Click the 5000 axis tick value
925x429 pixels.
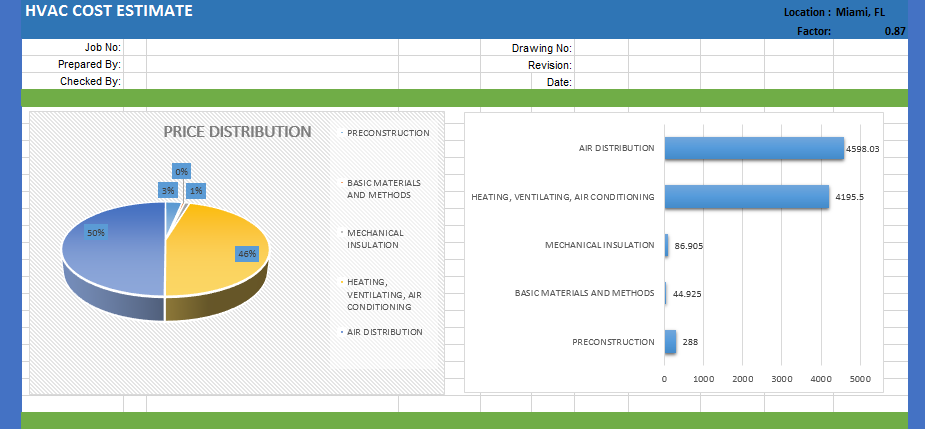coord(860,379)
